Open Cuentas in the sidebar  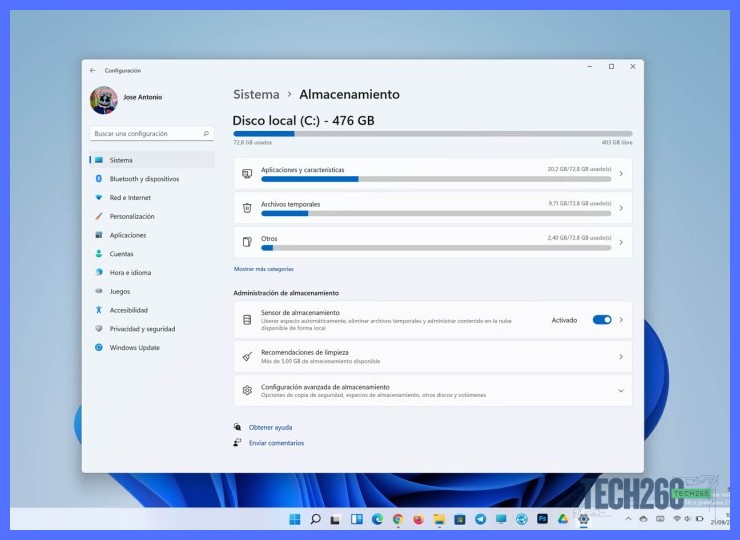(151, 253)
